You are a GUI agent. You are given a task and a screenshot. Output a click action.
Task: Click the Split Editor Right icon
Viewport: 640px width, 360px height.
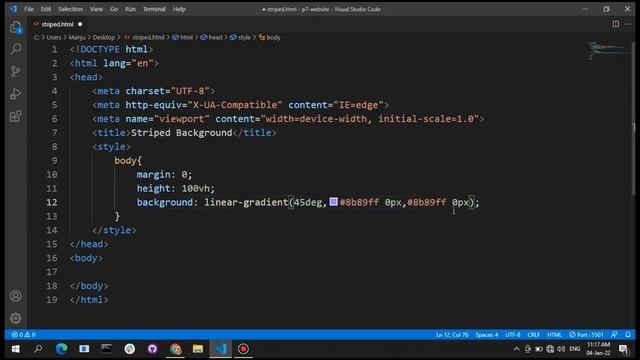[616, 24]
